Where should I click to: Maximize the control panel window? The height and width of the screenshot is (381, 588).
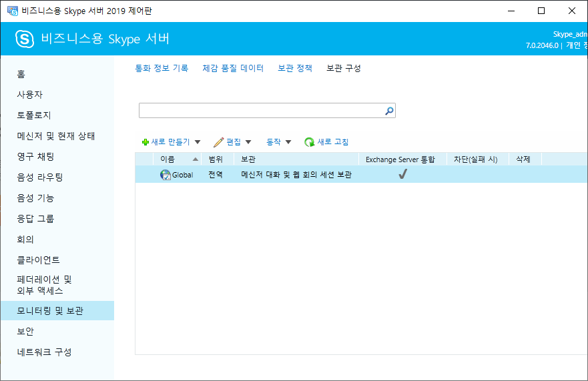pos(541,11)
